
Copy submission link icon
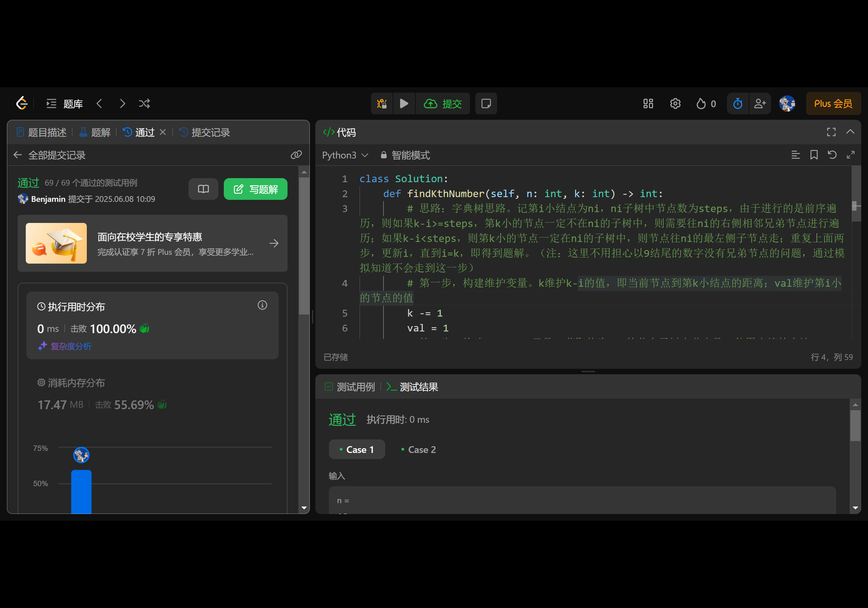pyautogui.click(x=296, y=155)
